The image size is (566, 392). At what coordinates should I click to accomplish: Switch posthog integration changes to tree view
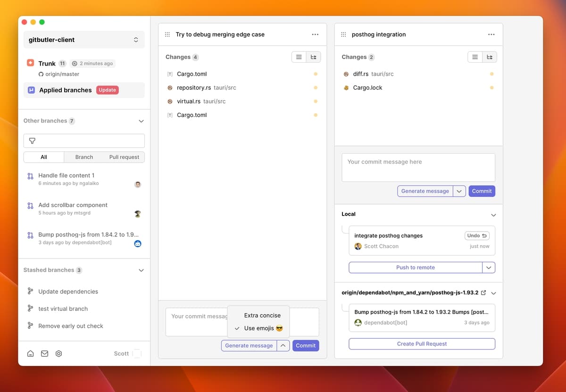coord(490,57)
